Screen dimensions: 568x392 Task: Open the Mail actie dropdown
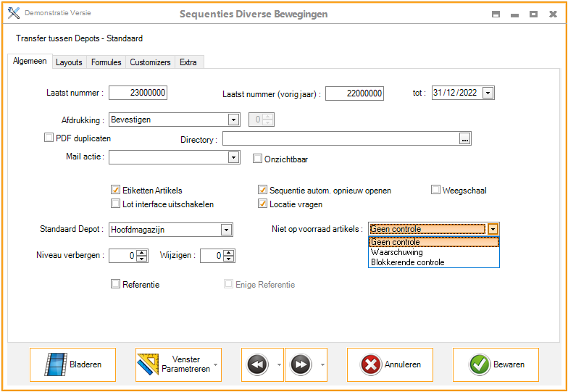pos(233,157)
